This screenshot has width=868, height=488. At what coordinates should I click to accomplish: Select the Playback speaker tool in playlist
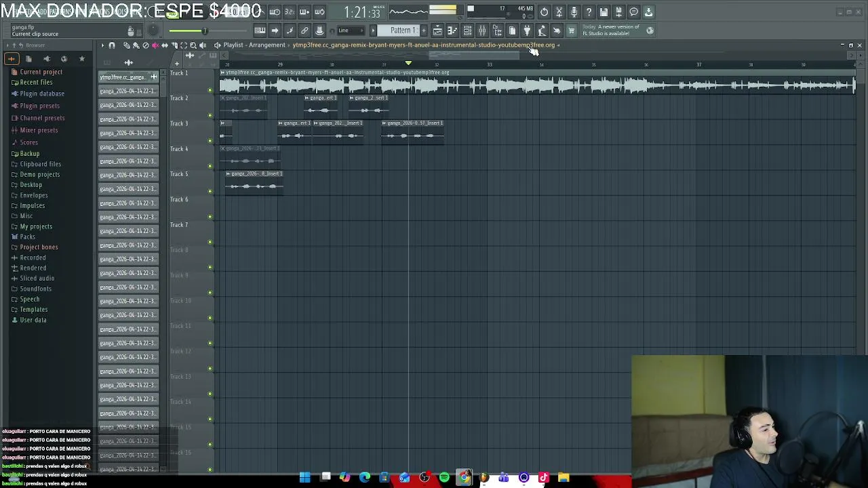click(x=203, y=45)
